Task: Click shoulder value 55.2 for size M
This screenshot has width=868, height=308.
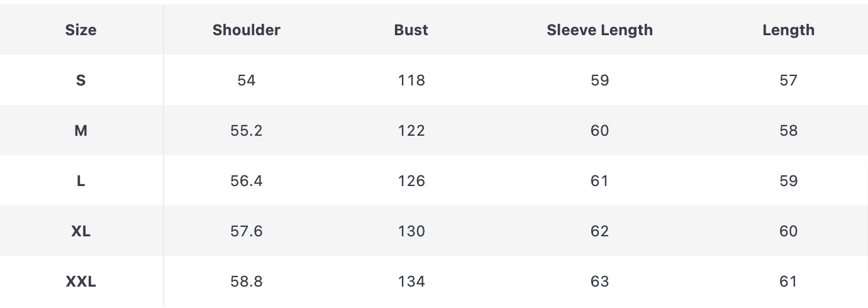Action: click(247, 131)
